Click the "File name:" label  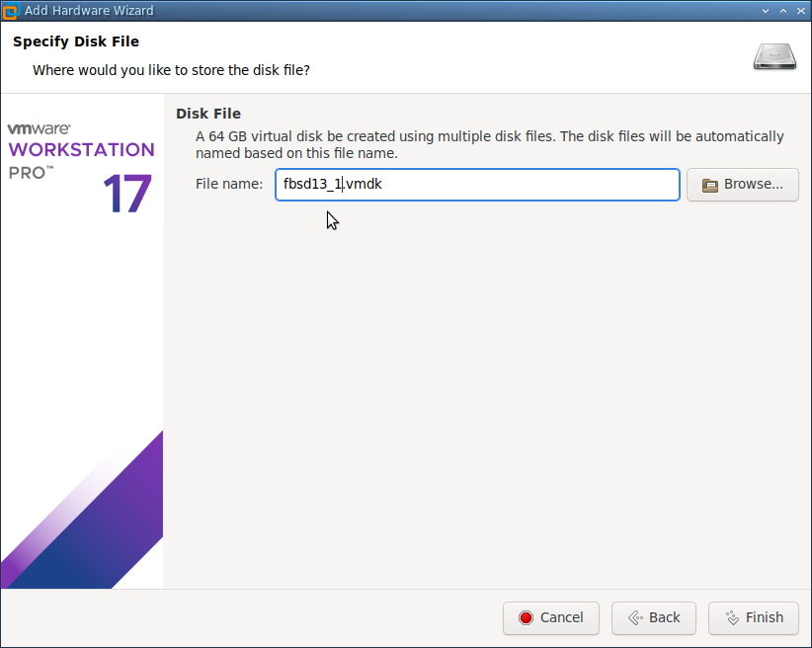[x=229, y=184]
